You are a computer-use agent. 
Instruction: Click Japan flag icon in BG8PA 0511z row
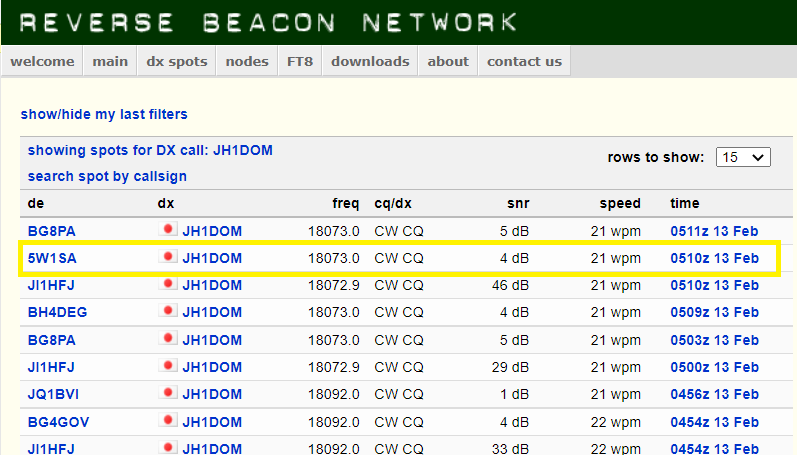pyautogui.click(x=168, y=229)
